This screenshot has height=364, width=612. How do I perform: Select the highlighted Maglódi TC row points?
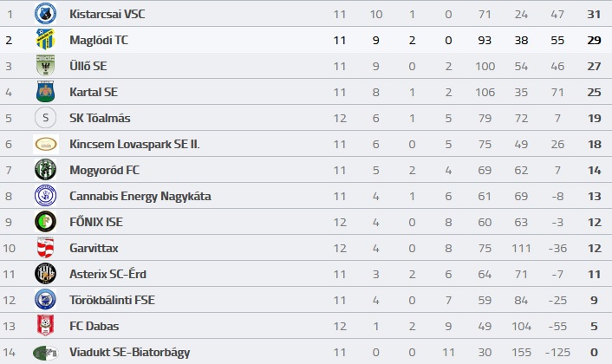pos(594,40)
